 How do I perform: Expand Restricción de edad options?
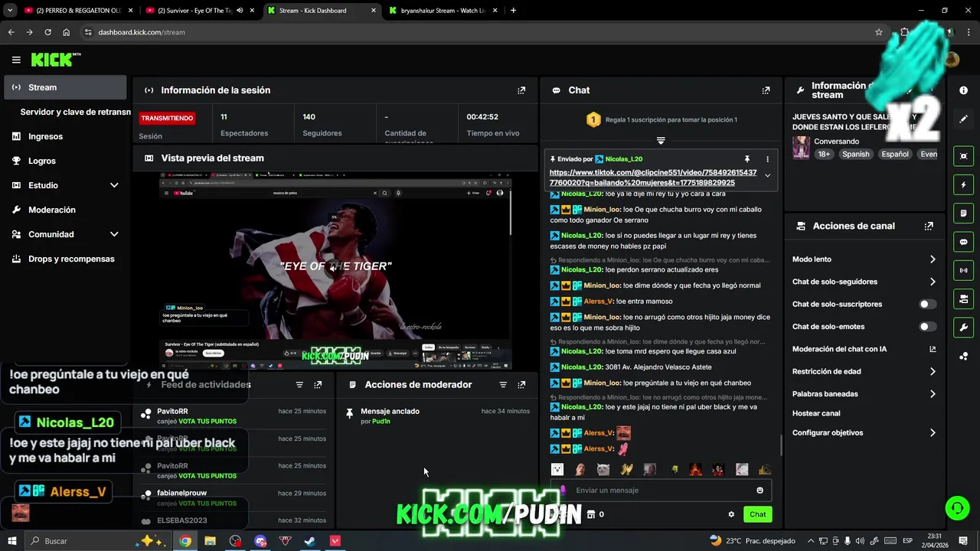click(864, 371)
